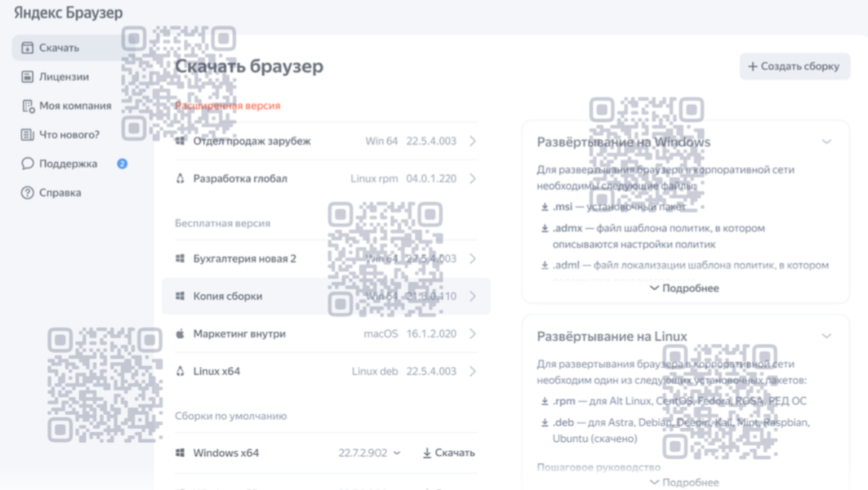This screenshot has width=868, height=490.
Task: Click Linux rpm platform label
Action: [x=374, y=179]
